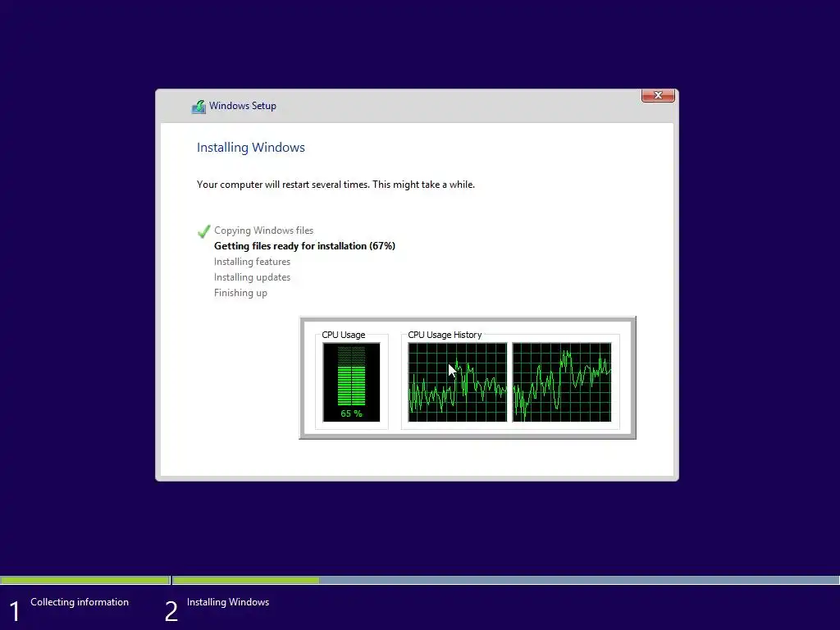Select the 'Copying Windows files' step text
Screen dimensions: 840x630
click(263, 231)
